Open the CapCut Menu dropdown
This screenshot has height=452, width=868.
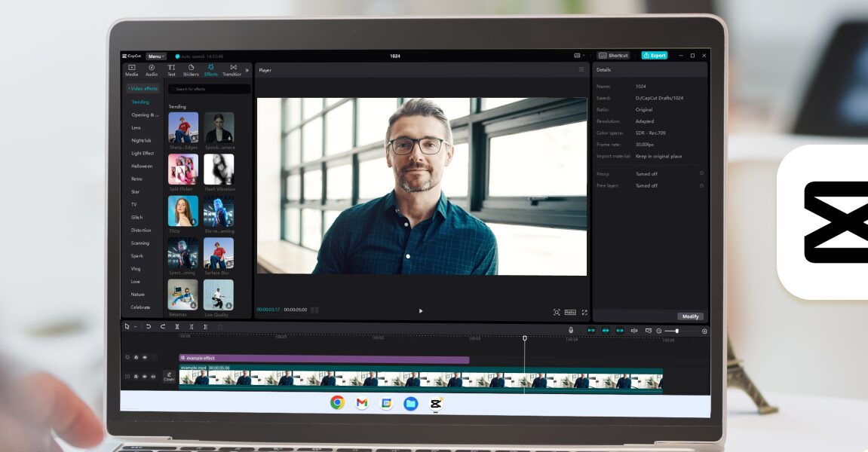click(x=156, y=56)
